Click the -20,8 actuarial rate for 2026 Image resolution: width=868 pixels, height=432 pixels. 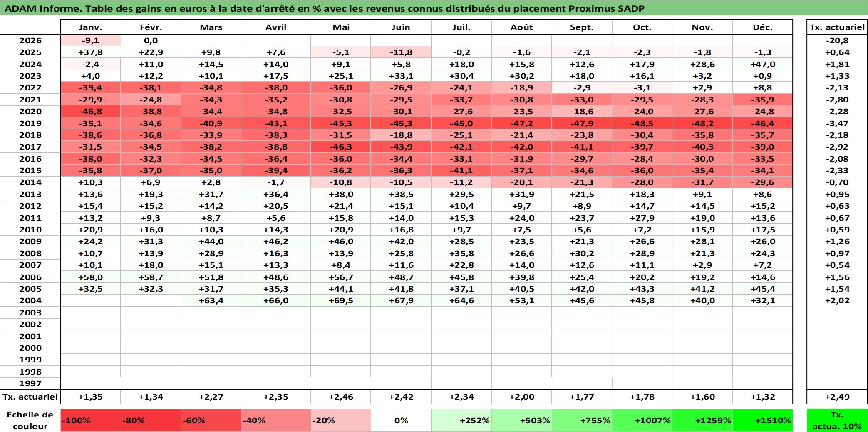(x=837, y=40)
